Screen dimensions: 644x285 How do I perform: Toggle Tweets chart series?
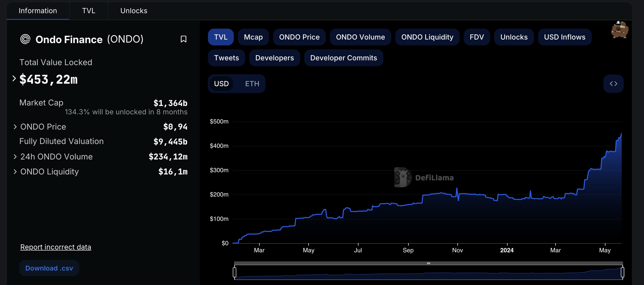click(x=226, y=58)
